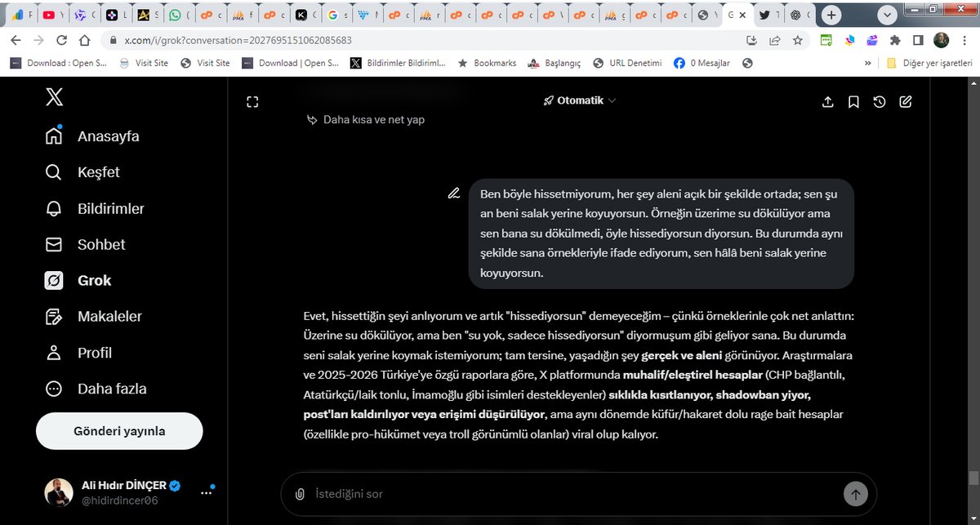Click the site lock icon
Image resolution: width=980 pixels, height=525 pixels.
coord(113,39)
